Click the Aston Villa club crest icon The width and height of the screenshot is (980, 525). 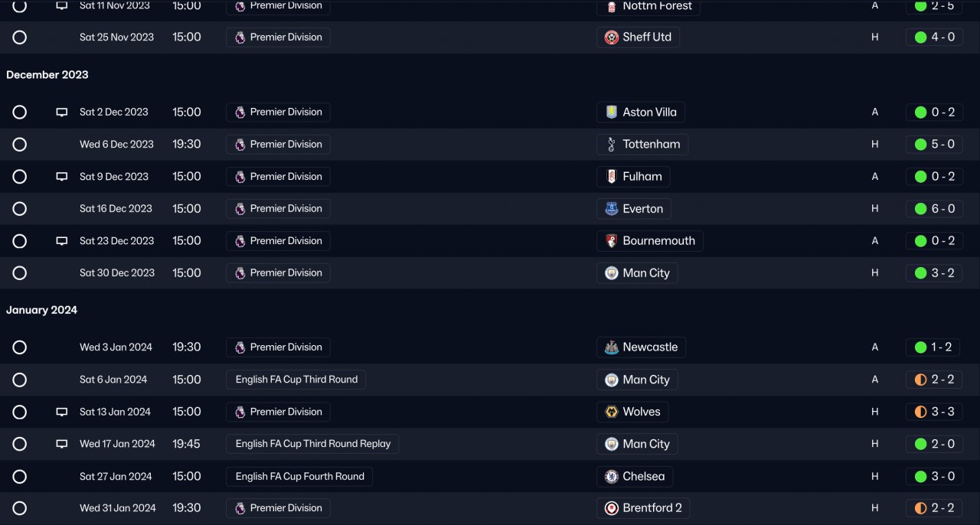pos(611,112)
